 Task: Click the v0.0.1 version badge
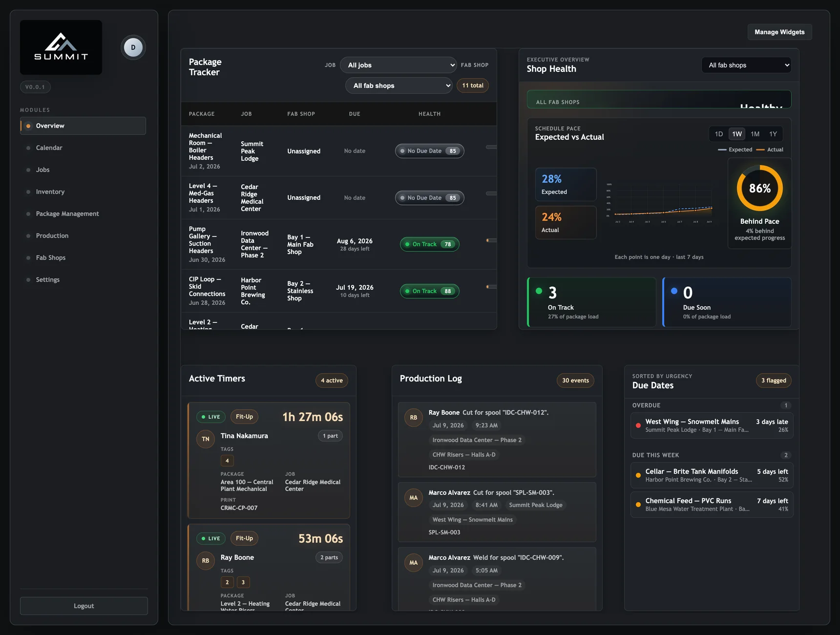(35, 87)
